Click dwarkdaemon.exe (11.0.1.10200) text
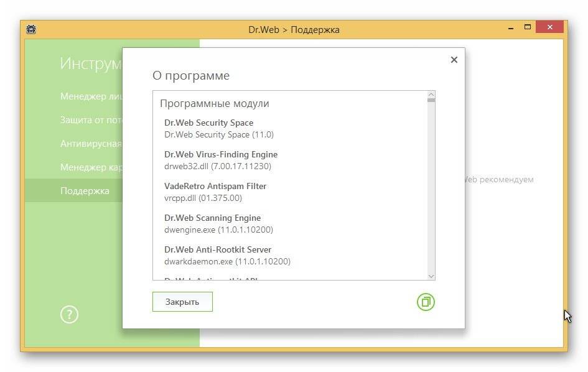The height and width of the screenshot is (372, 588). tap(227, 261)
